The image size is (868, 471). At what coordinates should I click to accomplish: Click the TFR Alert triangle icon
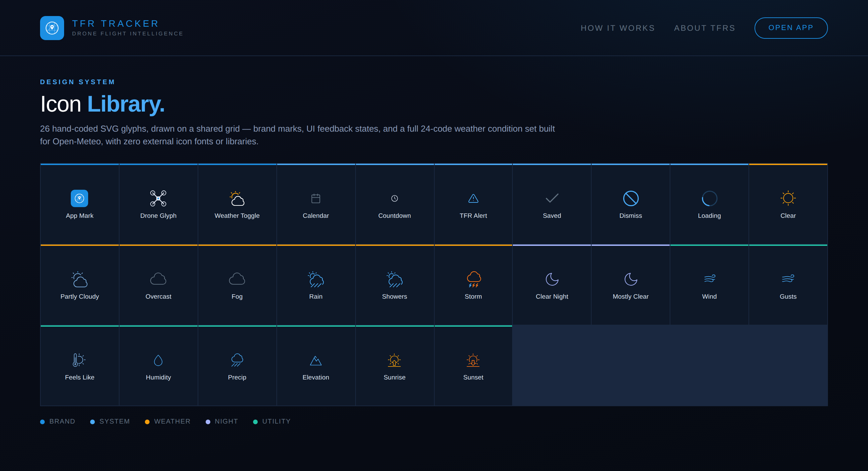pos(473,198)
